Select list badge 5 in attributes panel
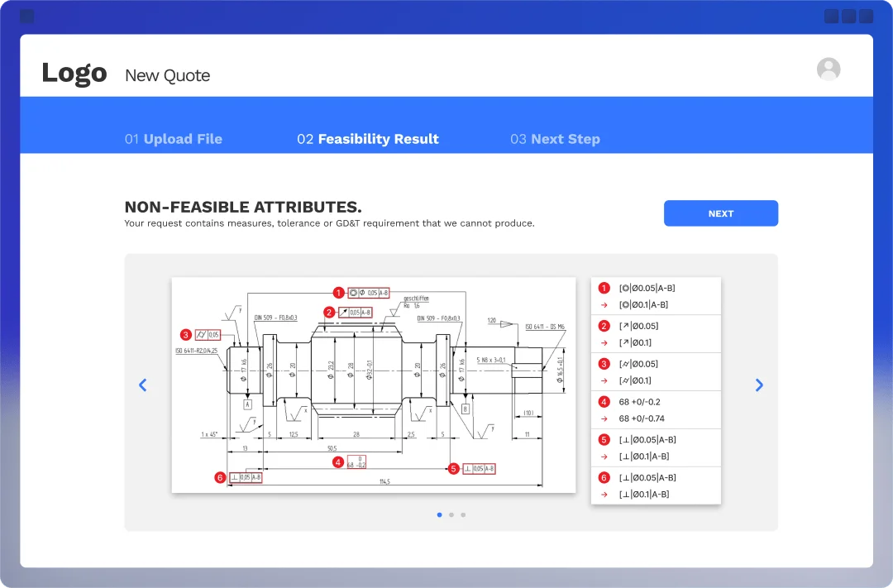The image size is (893, 588). click(x=604, y=440)
